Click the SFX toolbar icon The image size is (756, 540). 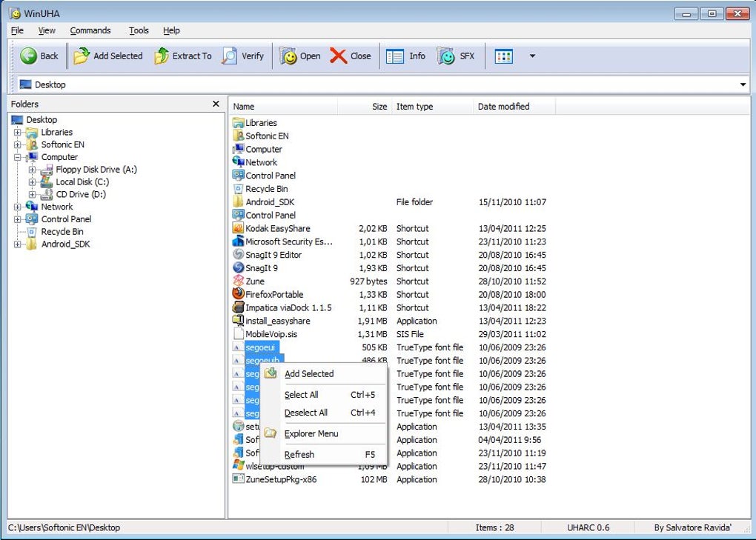(446, 56)
